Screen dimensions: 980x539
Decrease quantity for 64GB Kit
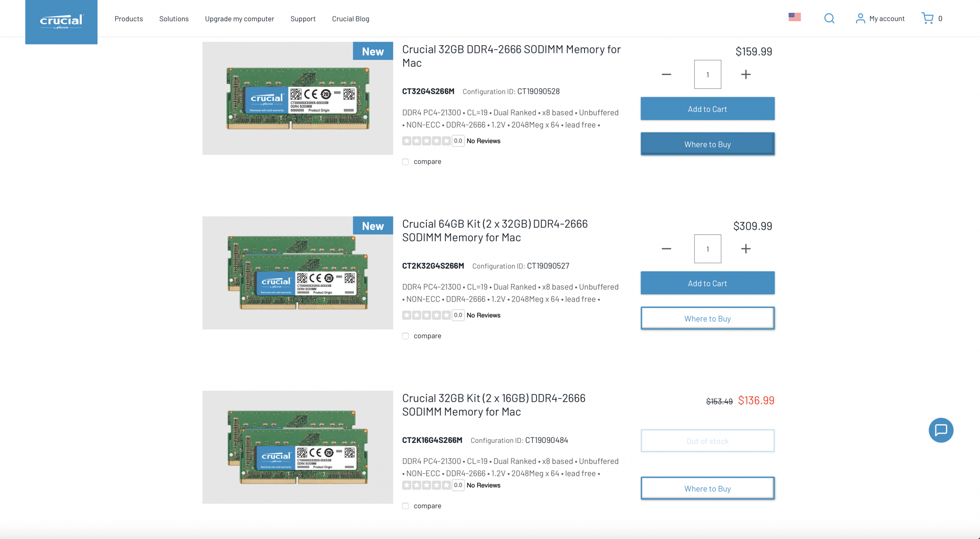666,249
